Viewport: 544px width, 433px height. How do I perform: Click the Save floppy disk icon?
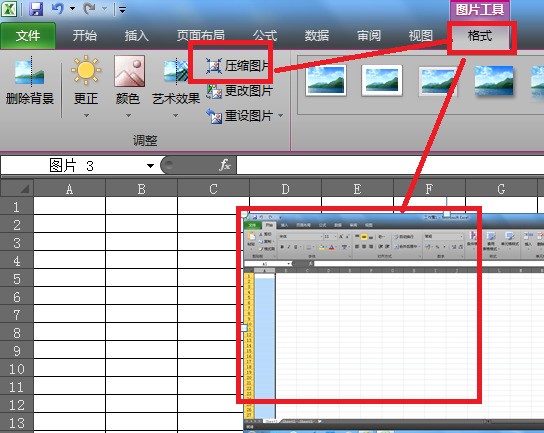(x=36, y=9)
